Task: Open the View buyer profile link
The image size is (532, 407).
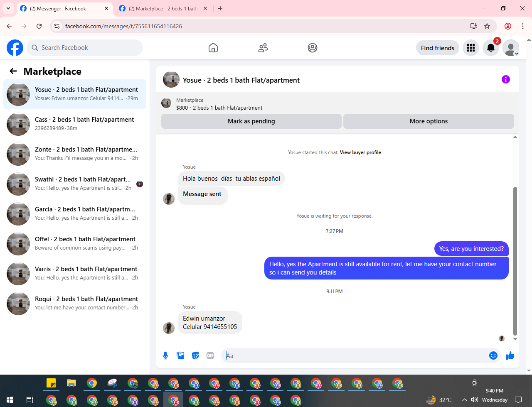Action: 360,152
